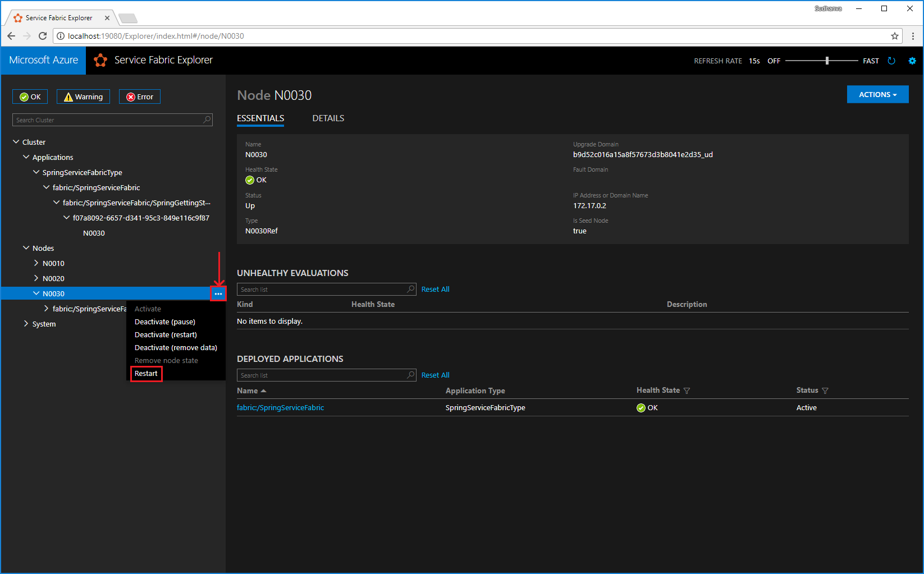Click the IP address value 172.17.0.2
924x574 pixels.
tap(589, 205)
